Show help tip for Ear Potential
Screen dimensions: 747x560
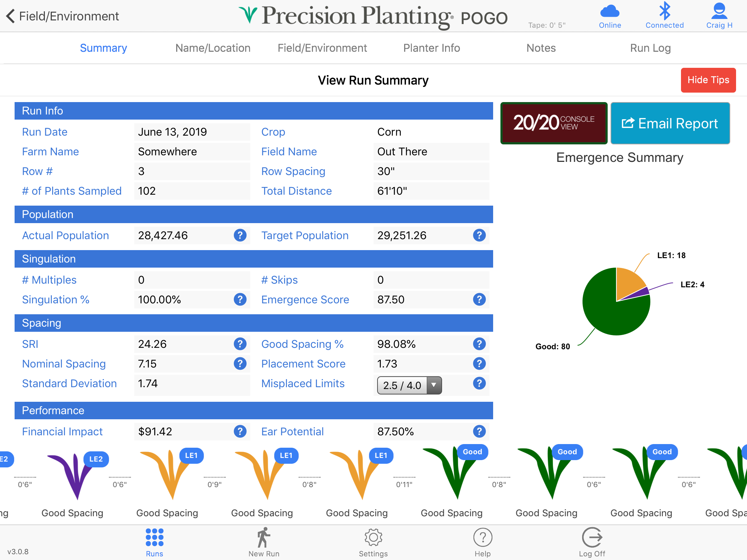(x=479, y=431)
